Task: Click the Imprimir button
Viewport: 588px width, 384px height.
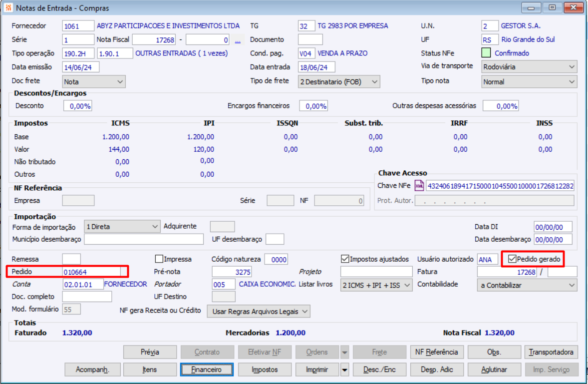Action: pos(317,370)
